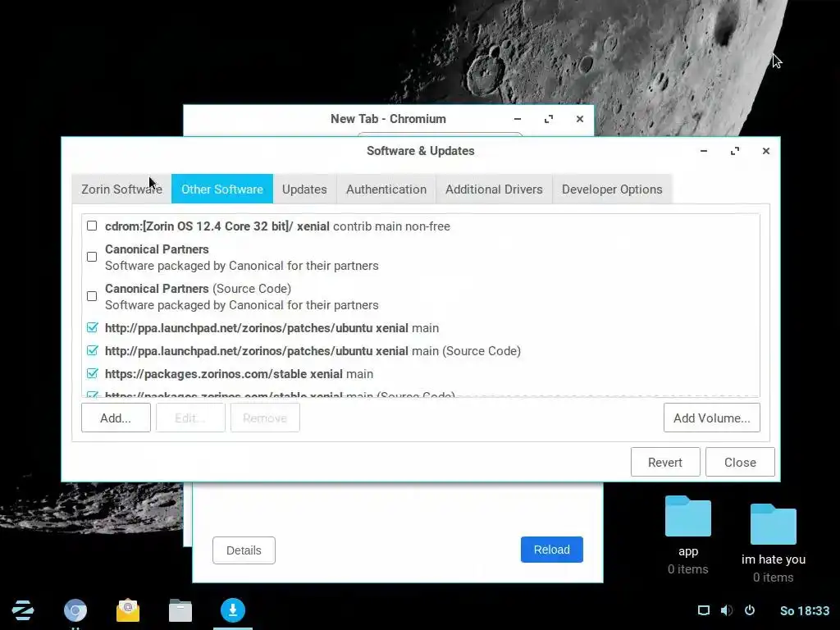Switch to the Zorin Software tab
The image size is (840, 630).
[x=121, y=189]
